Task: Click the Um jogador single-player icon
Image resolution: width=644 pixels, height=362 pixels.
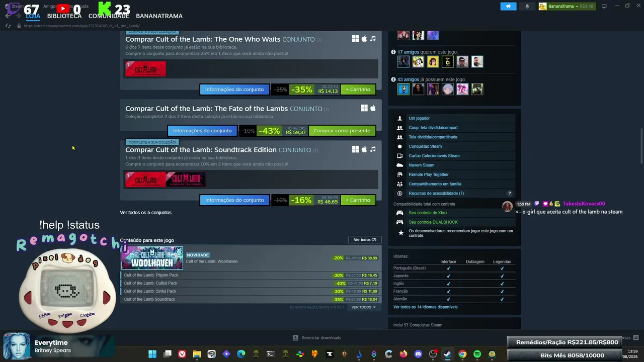Action: point(400,119)
